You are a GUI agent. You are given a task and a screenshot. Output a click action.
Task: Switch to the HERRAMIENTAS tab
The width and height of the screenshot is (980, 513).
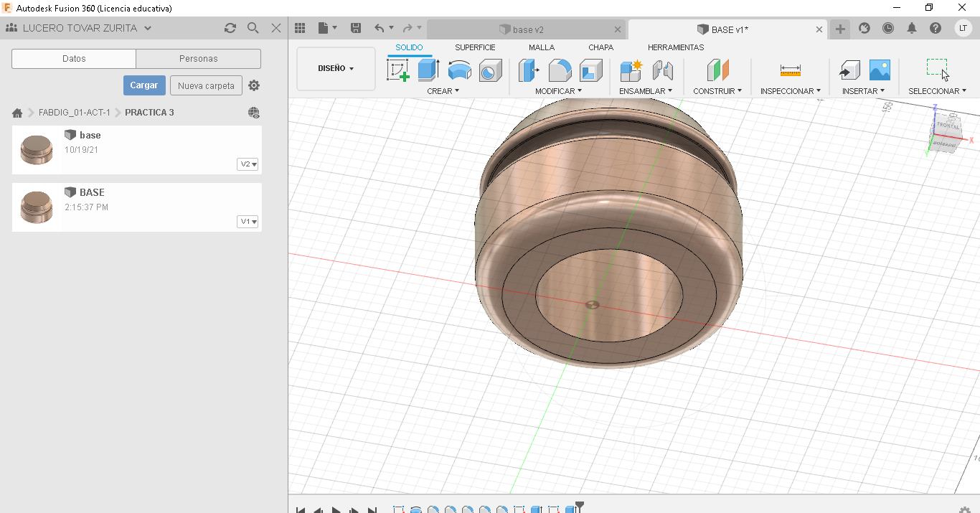(x=676, y=47)
